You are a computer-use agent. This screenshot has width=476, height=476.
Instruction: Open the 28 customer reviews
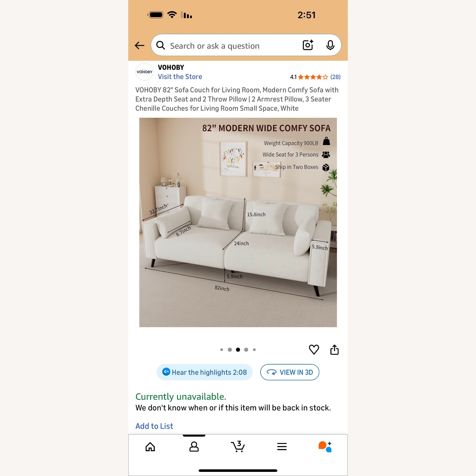click(x=335, y=77)
